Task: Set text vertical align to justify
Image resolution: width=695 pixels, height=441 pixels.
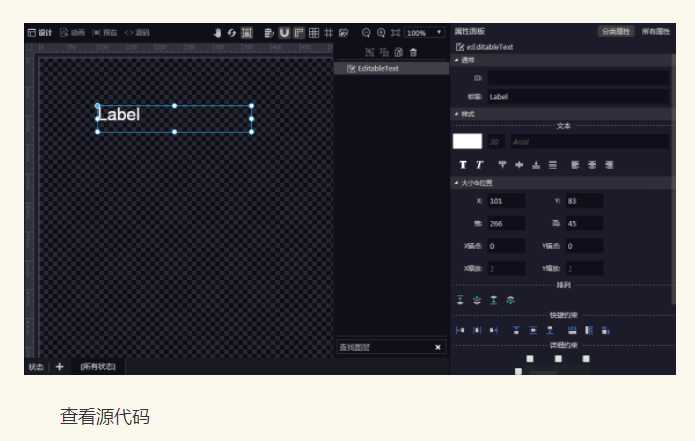Action: [553, 165]
